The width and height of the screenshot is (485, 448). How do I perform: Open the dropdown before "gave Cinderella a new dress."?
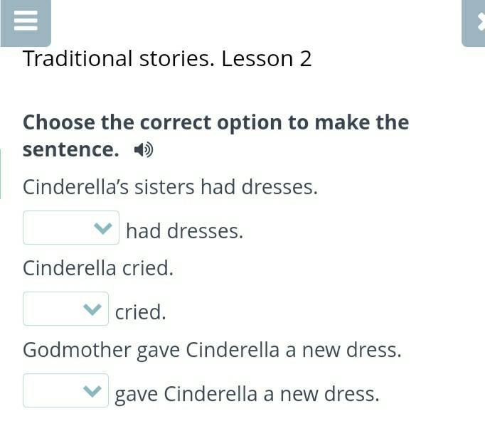tap(65, 390)
